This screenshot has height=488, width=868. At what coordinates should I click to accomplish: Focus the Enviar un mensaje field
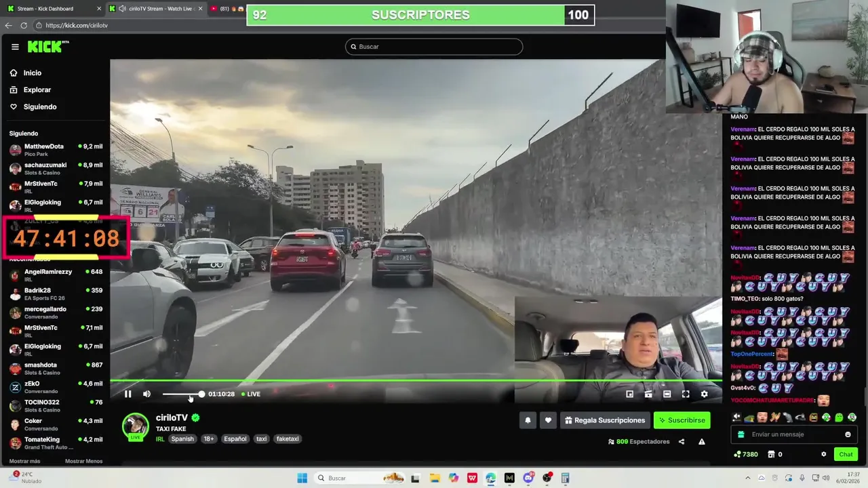pos(794,434)
